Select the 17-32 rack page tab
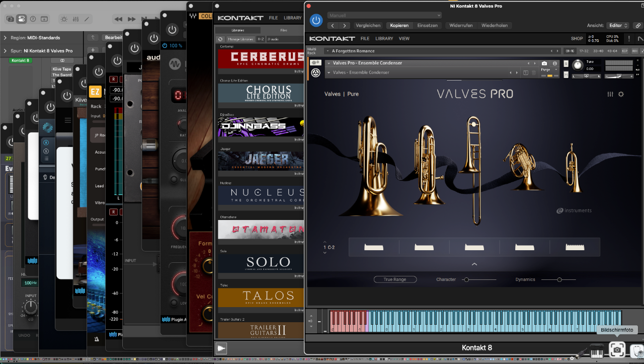This screenshot has height=364, width=644. pos(584,51)
